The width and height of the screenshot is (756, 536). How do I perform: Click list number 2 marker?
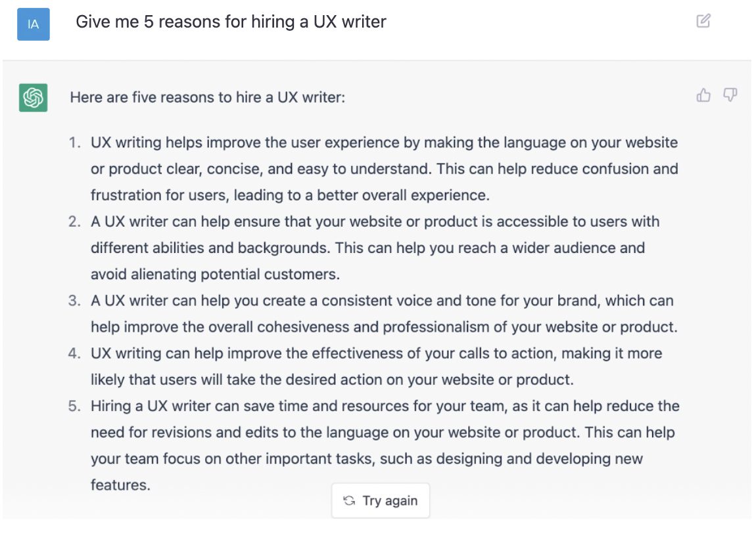pos(75,221)
